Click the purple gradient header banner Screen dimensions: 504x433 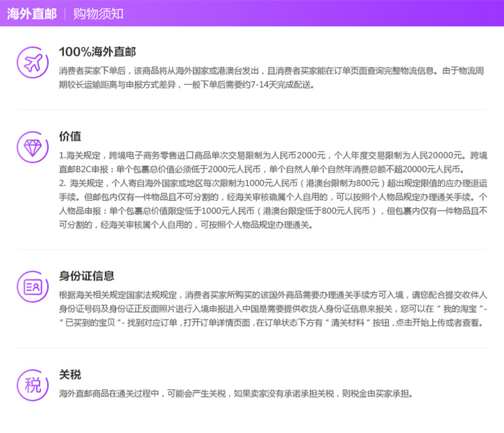pyautogui.click(x=252, y=13)
